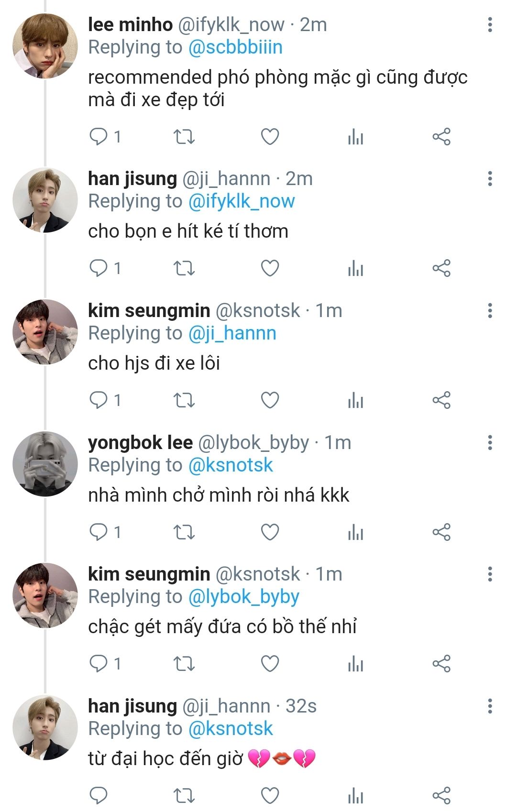Open lee minho's profile picture
516x812 pixels.
45,46
